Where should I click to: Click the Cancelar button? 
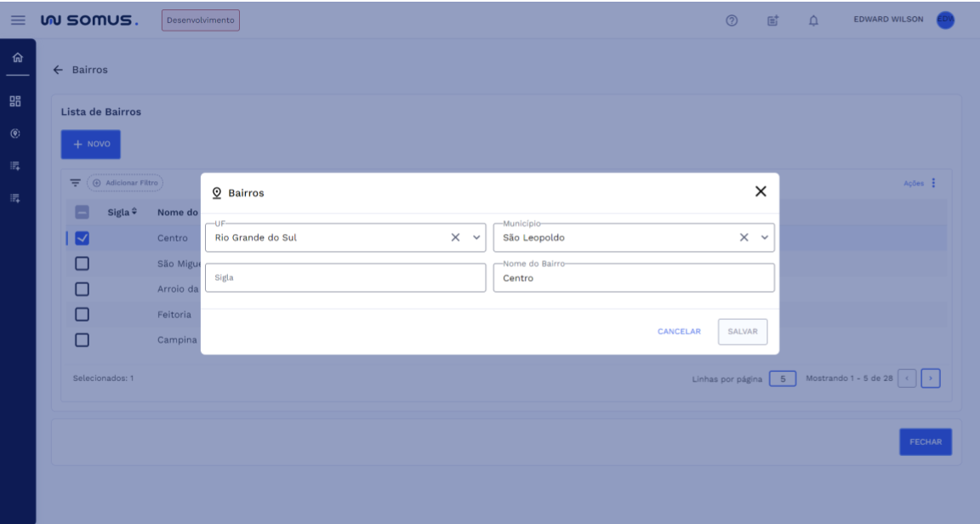[679, 332]
